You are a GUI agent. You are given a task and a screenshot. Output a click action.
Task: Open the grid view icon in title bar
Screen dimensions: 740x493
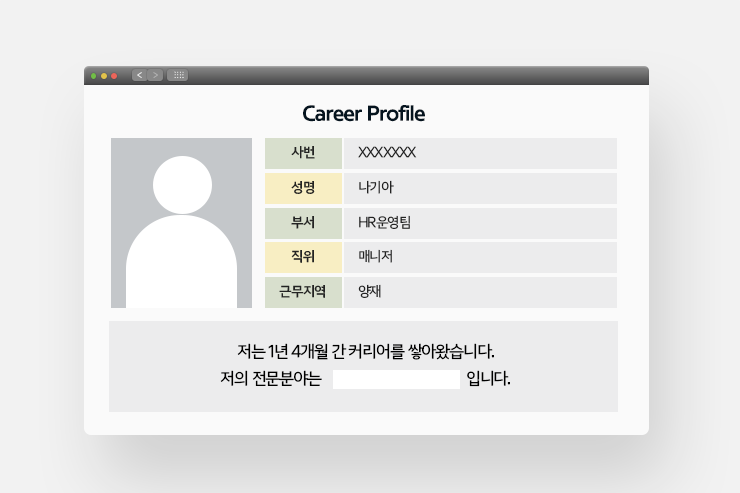pyautogui.click(x=178, y=75)
